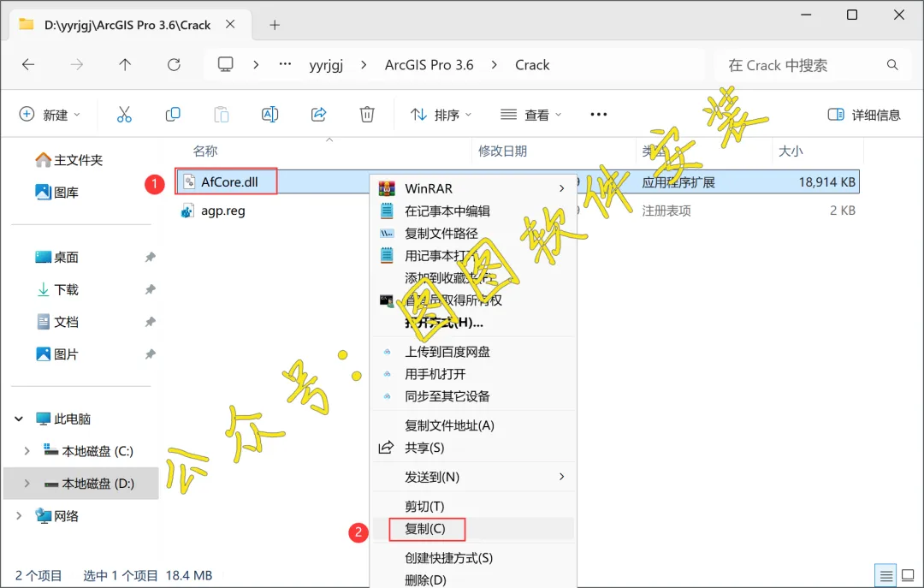Go up one folder level arrow
924x588 pixels.
[125, 65]
